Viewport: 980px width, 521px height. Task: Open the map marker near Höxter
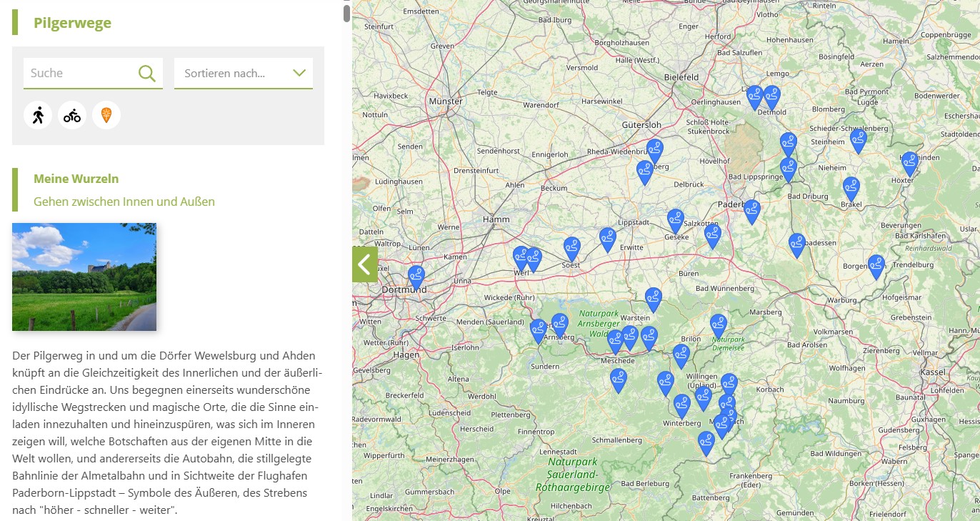coord(909,162)
